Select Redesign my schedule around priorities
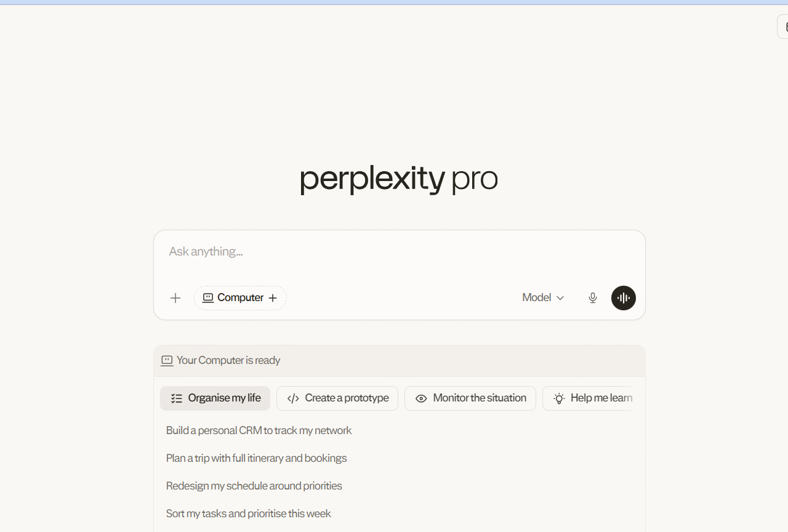This screenshot has width=788, height=532. pos(254,486)
